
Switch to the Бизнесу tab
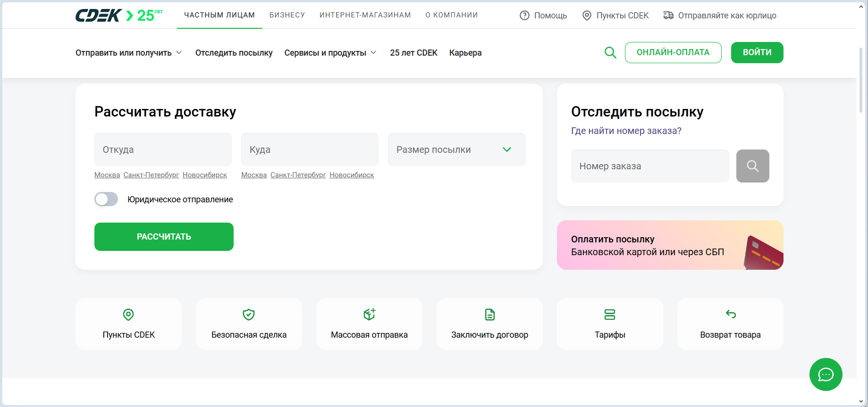(x=287, y=15)
